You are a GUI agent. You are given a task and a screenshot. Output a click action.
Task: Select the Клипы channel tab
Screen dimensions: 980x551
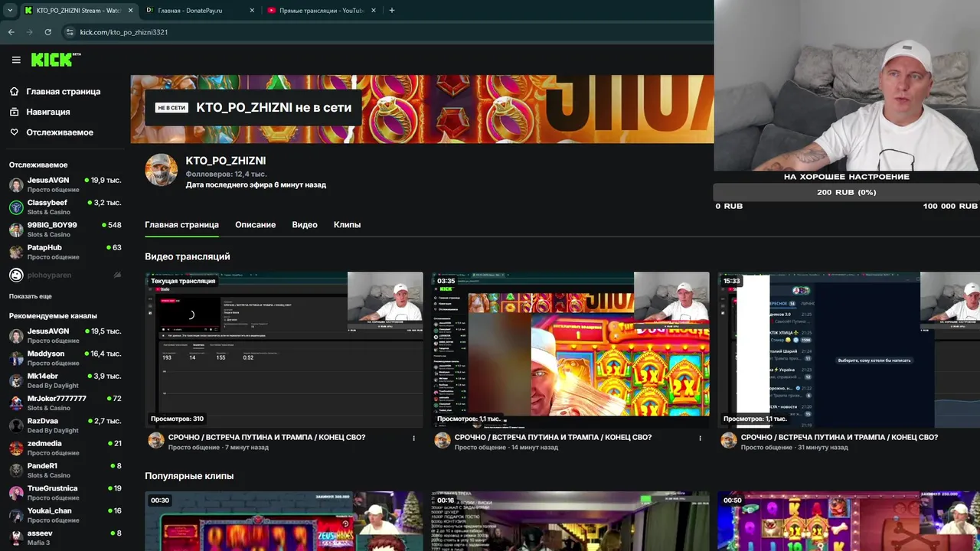tap(347, 225)
